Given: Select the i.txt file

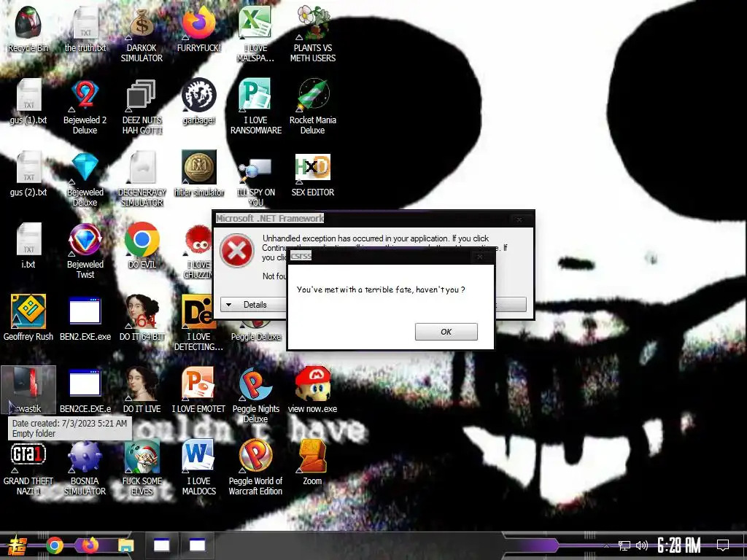Looking at the screenshot, I should 28,246.
